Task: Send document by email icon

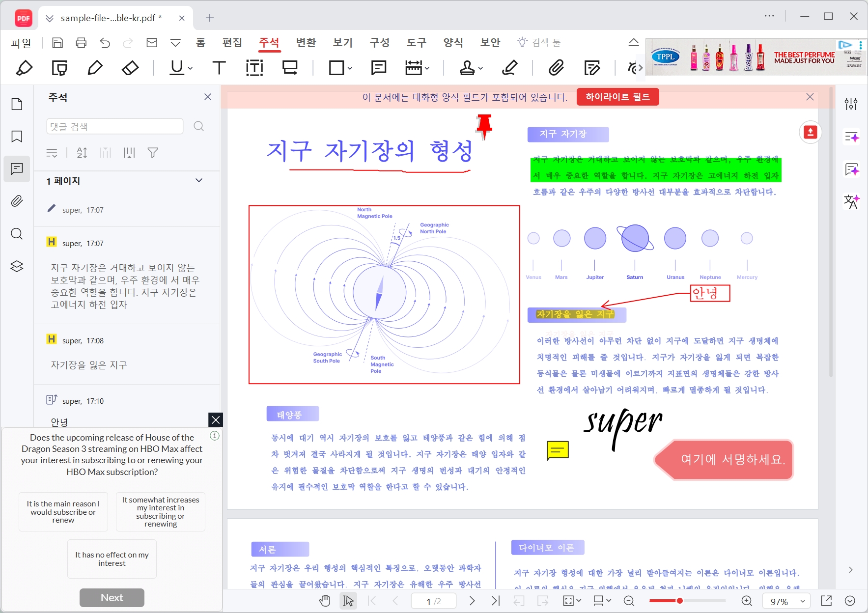Action: (152, 43)
